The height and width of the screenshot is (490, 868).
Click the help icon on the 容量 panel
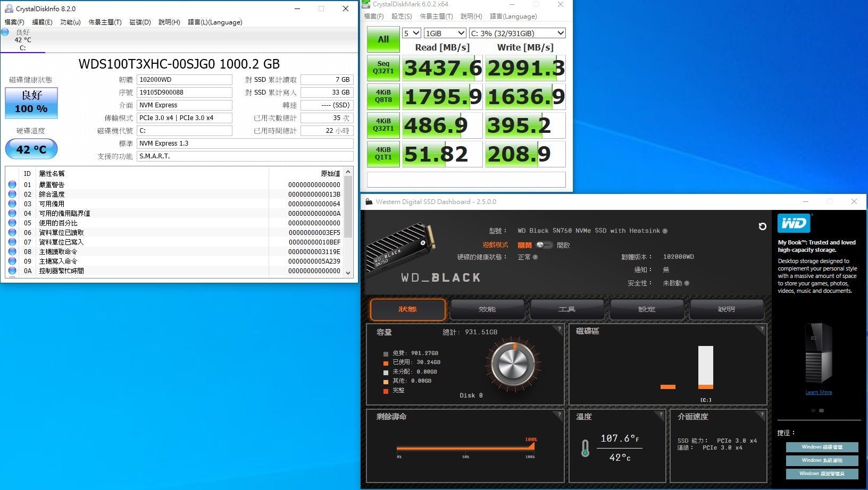[559, 329]
